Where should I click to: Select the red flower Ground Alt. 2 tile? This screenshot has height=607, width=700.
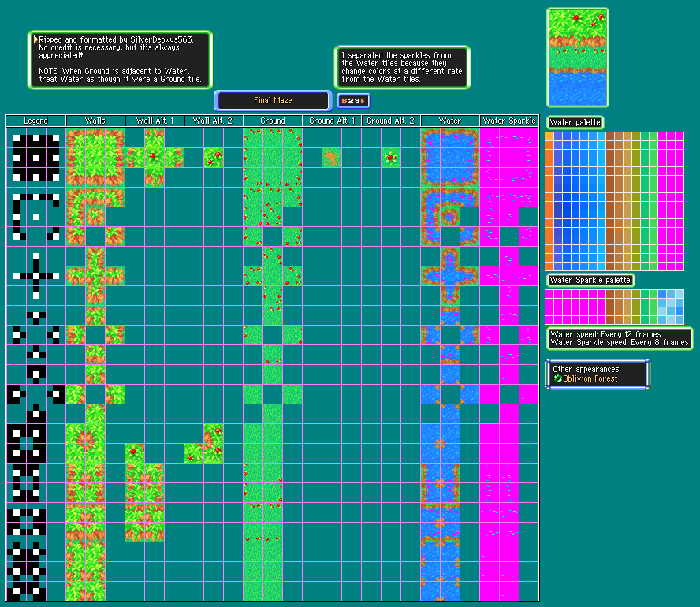[391, 158]
